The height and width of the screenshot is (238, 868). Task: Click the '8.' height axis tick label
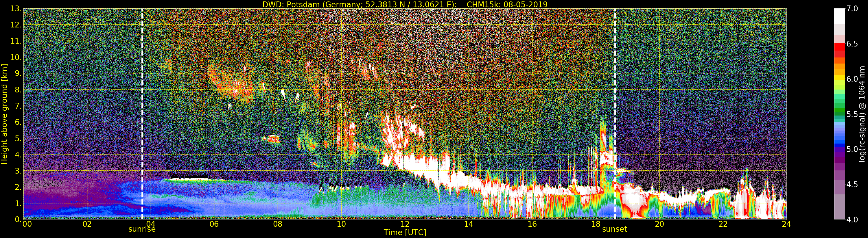[x=18, y=90]
